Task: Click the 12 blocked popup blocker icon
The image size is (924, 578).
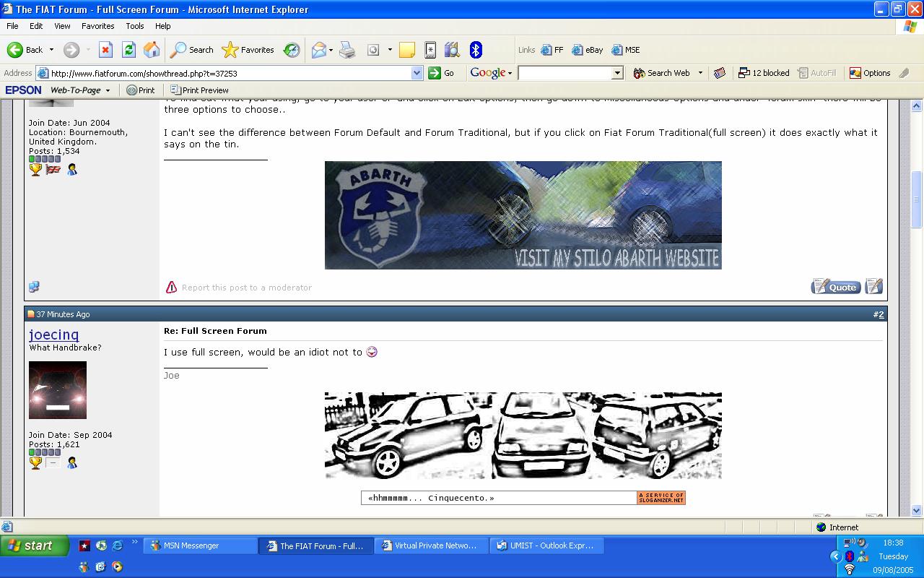Action: click(764, 73)
